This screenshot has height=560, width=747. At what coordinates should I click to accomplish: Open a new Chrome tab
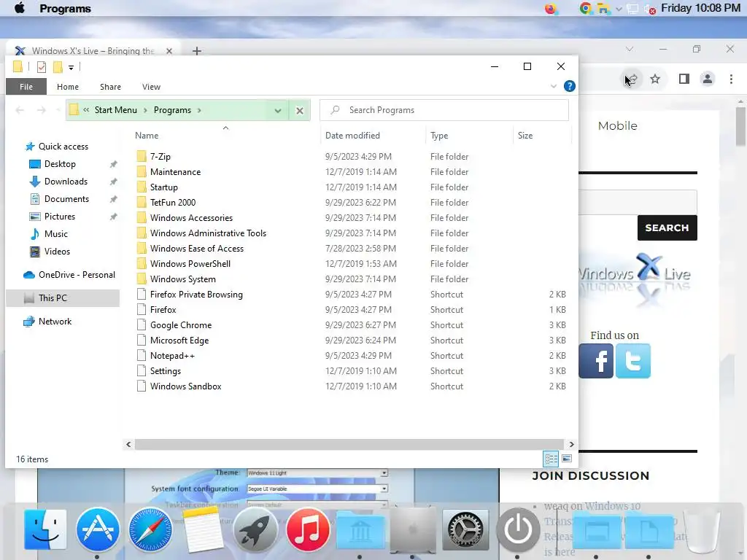pyautogui.click(x=197, y=51)
